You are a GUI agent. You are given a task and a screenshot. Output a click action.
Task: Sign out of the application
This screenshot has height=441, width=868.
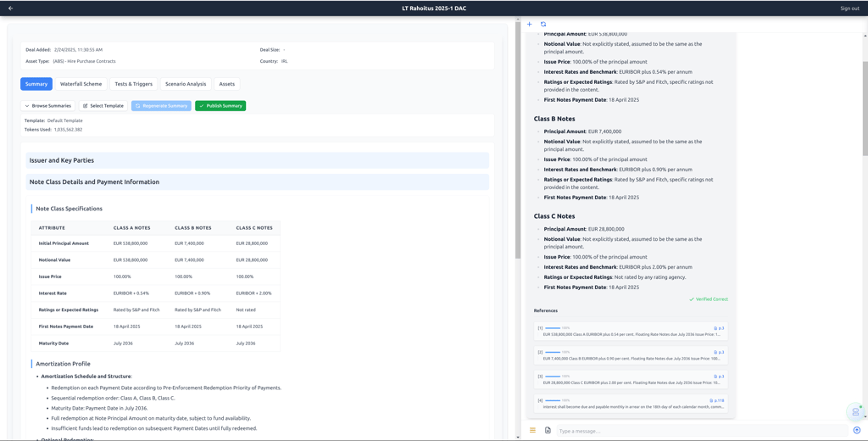(x=849, y=8)
